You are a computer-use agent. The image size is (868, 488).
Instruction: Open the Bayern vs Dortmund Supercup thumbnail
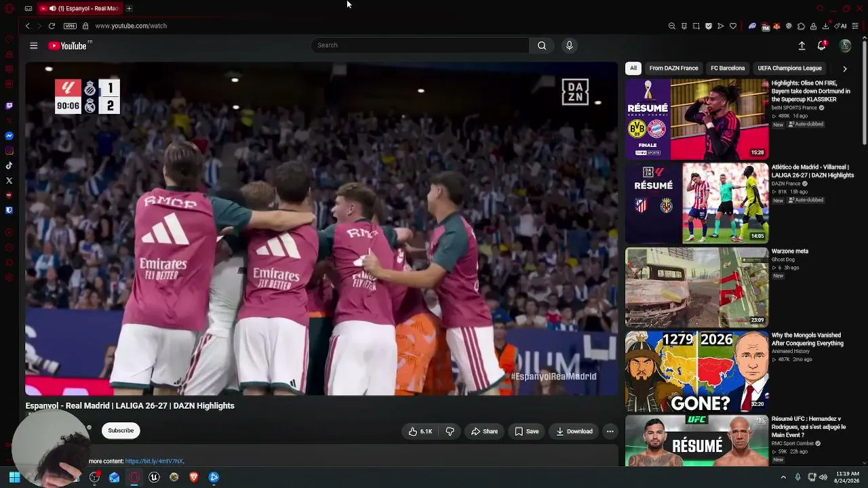pyautogui.click(x=697, y=119)
